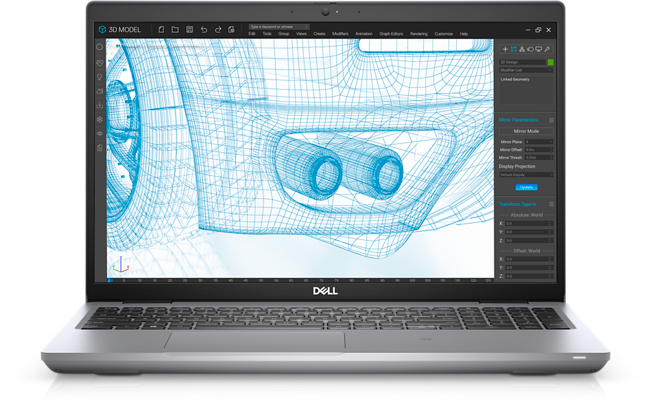Open the Edit menu
The height and width of the screenshot is (402, 650).
tap(252, 34)
